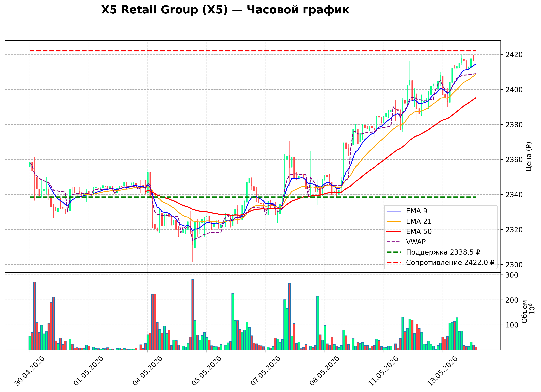Click price axis tick 2300
The image size is (541, 392).
pos(514,265)
